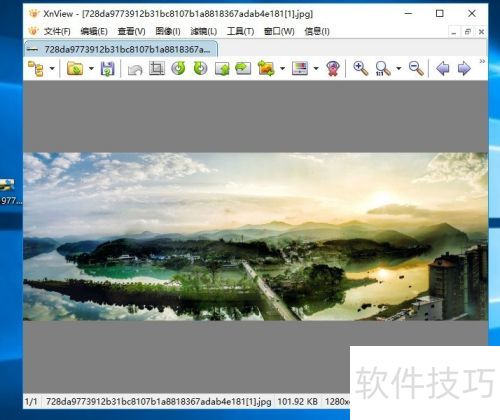
Task: Click the horizontal flip image icon
Action: click(243, 69)
